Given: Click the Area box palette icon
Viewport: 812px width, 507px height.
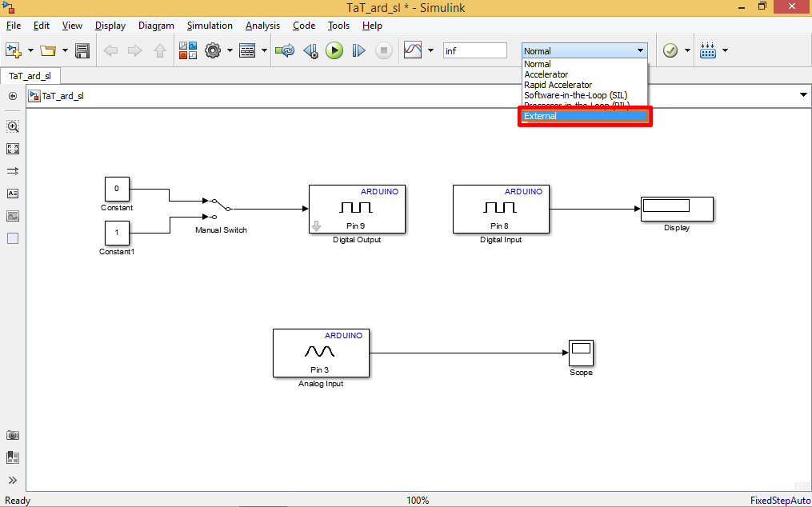Looking at the screenshot, I should 13,238.
